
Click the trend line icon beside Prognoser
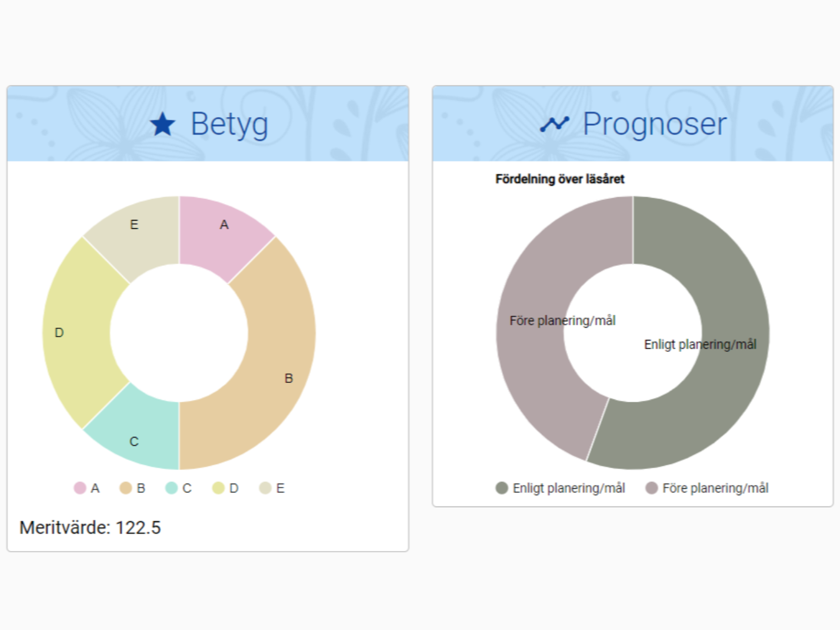click(555, 124)
